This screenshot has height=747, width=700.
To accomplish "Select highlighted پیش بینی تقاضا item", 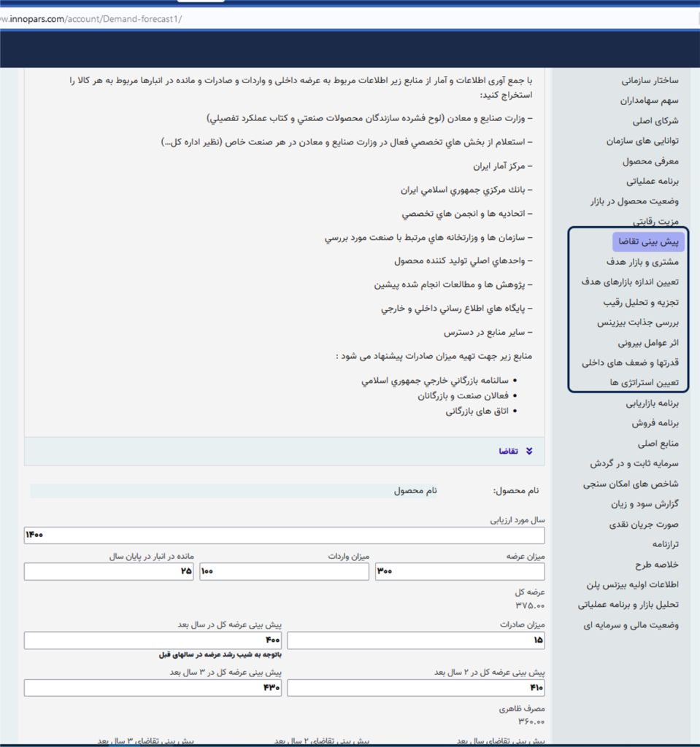I will point(648,241).
